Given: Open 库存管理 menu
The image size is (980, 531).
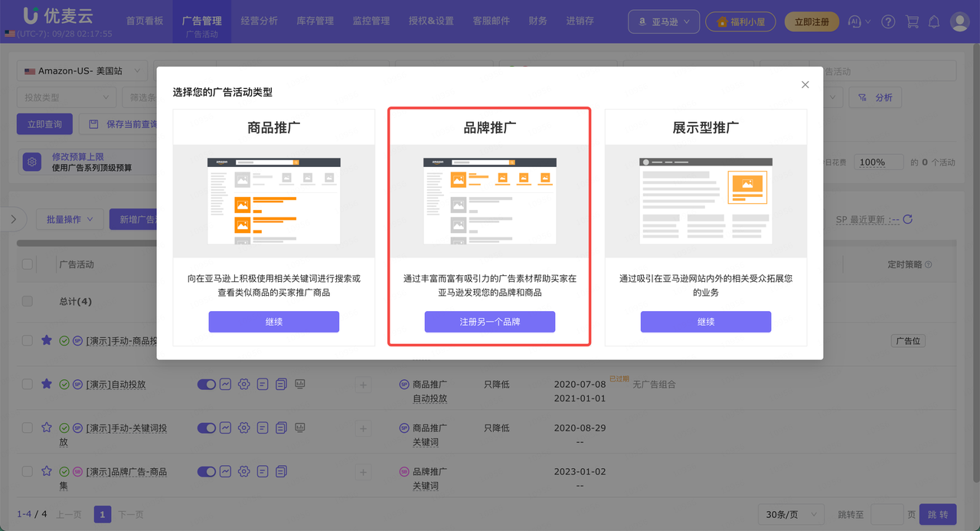Looking at the screenshot, I should (315, 21).
